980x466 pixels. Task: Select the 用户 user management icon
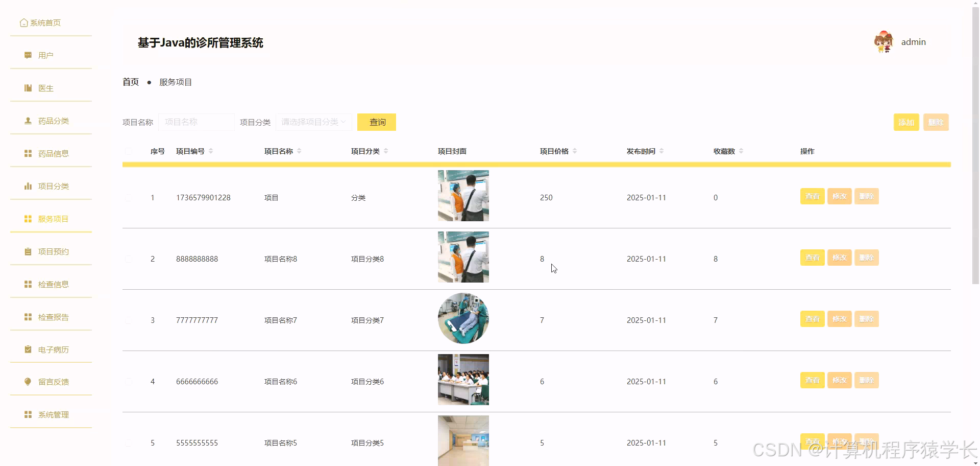[x=28, y=55]
